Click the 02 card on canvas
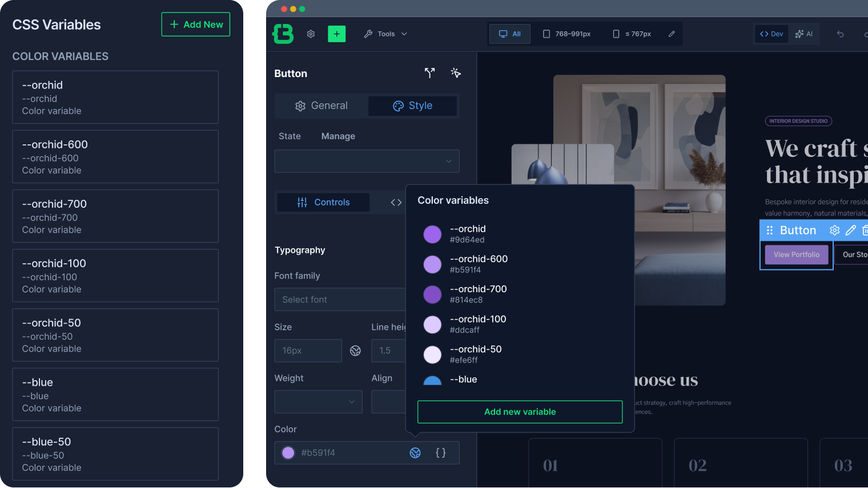This screenshot has height=488, width=868. pos(741,463)
